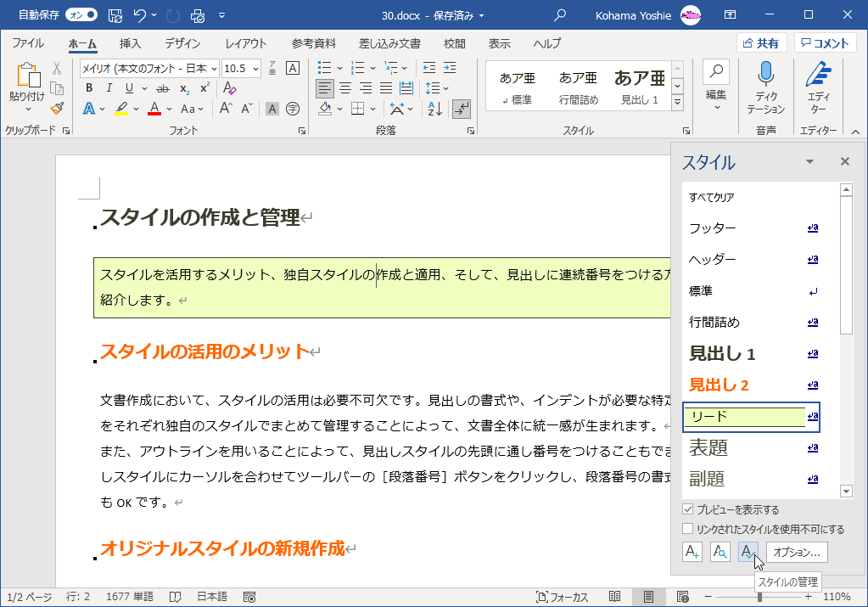Click the 共有 share button
Viewport: 868px width, 607px height.
[761, 43]
